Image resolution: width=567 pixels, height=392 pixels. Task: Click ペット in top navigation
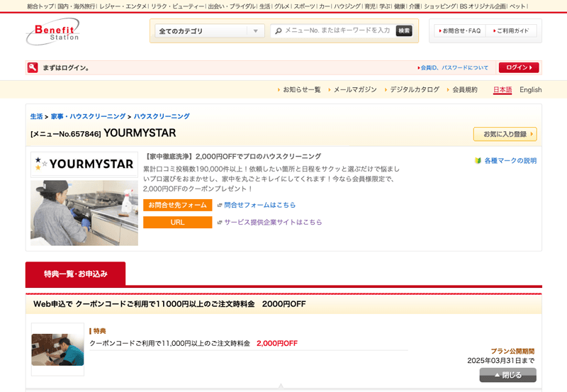517,6
